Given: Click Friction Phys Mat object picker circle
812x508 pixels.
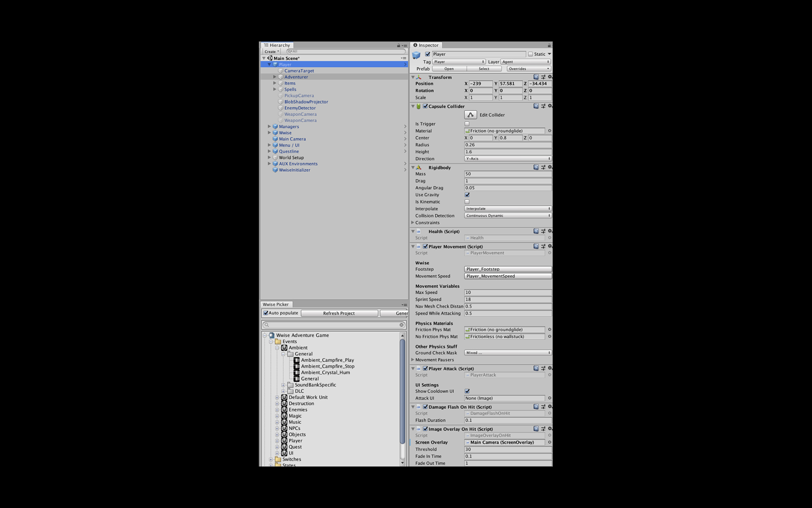Looking at the screenshot, I should click(549, 329).
